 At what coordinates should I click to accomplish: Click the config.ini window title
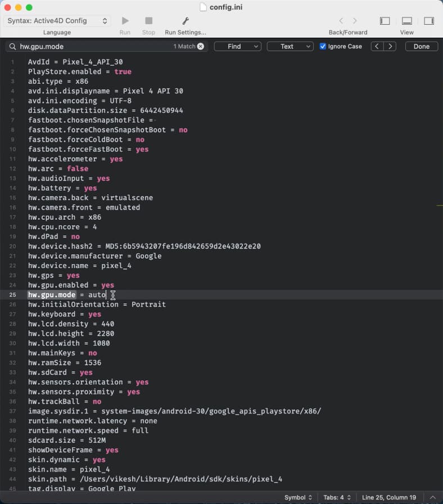(x=226, y=7)
